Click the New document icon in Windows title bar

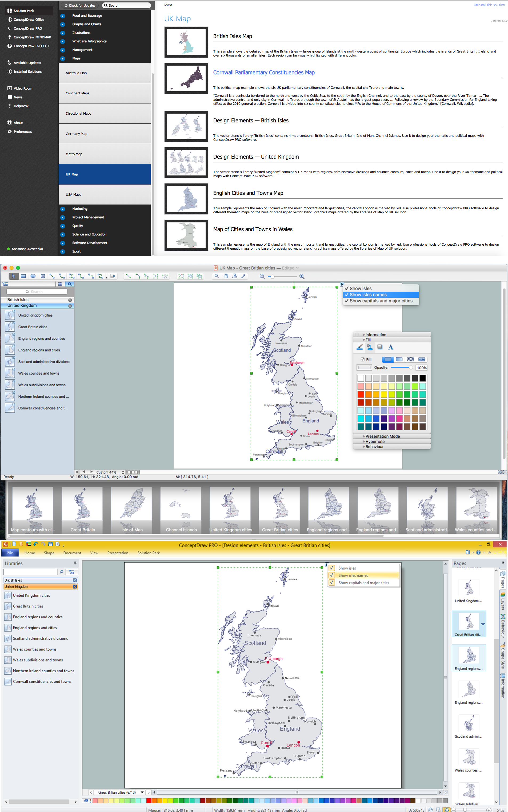click(x=14, y=544)
